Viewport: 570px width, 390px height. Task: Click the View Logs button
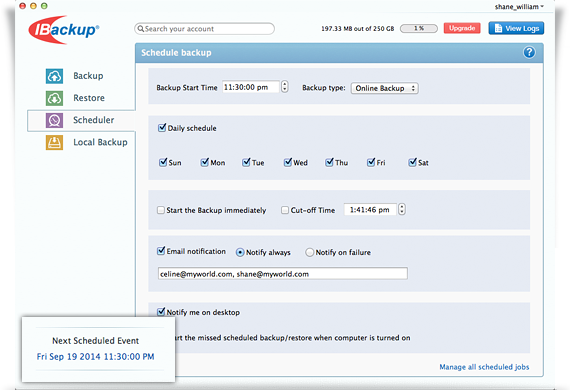[x=516, y=28]
